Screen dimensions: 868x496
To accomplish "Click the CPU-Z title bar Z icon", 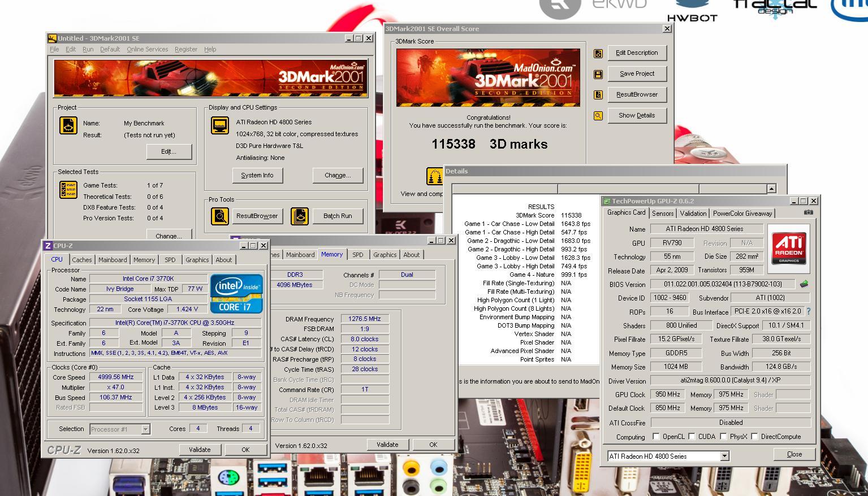I will click(48, 246).
